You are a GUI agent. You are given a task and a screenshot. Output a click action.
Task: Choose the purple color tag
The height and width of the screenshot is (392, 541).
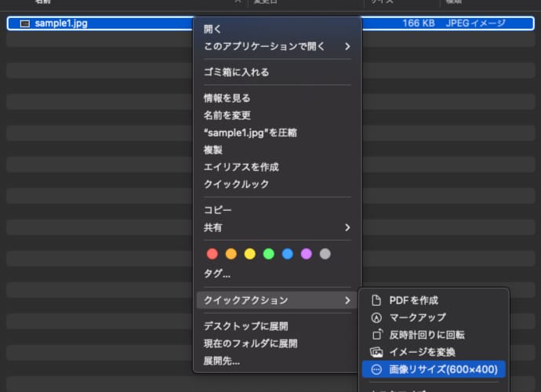click(x=306, y=254)
